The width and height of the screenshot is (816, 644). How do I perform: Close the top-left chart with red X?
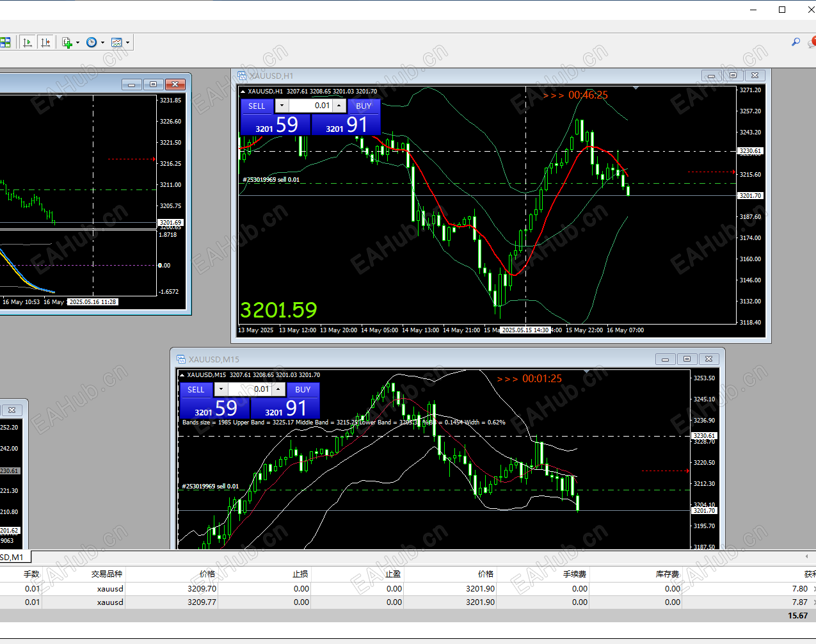(x=175, y=85)
